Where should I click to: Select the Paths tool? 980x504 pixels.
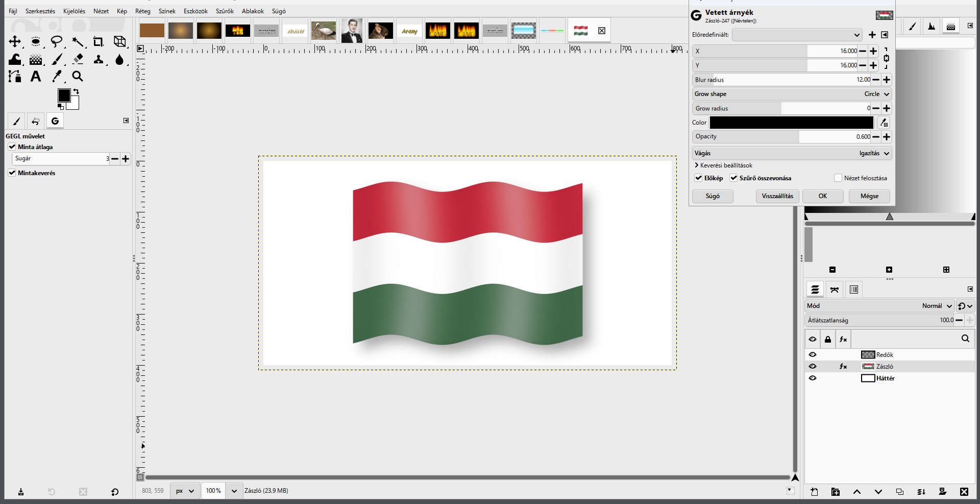15,76
